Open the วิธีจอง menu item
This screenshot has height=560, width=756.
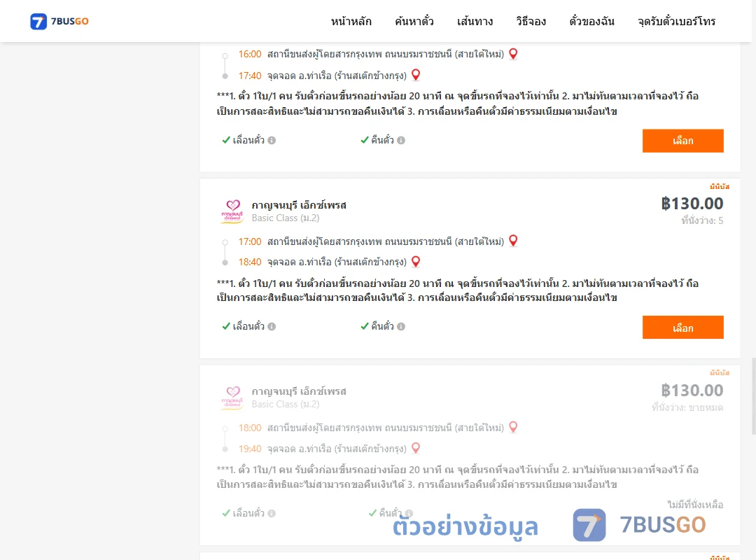tap(531, 21)
